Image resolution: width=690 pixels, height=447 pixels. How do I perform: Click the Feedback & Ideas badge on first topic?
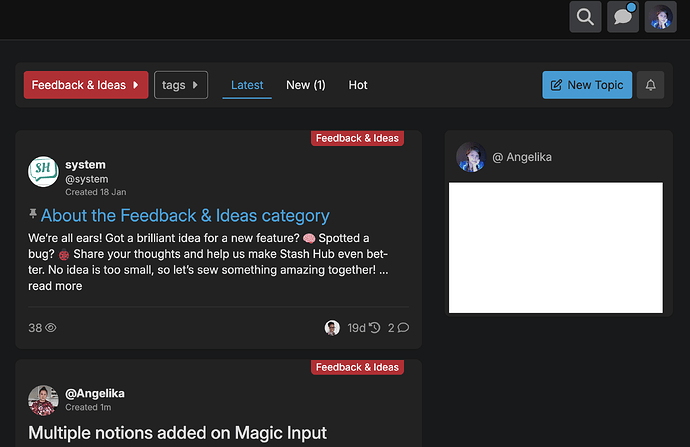357,138
